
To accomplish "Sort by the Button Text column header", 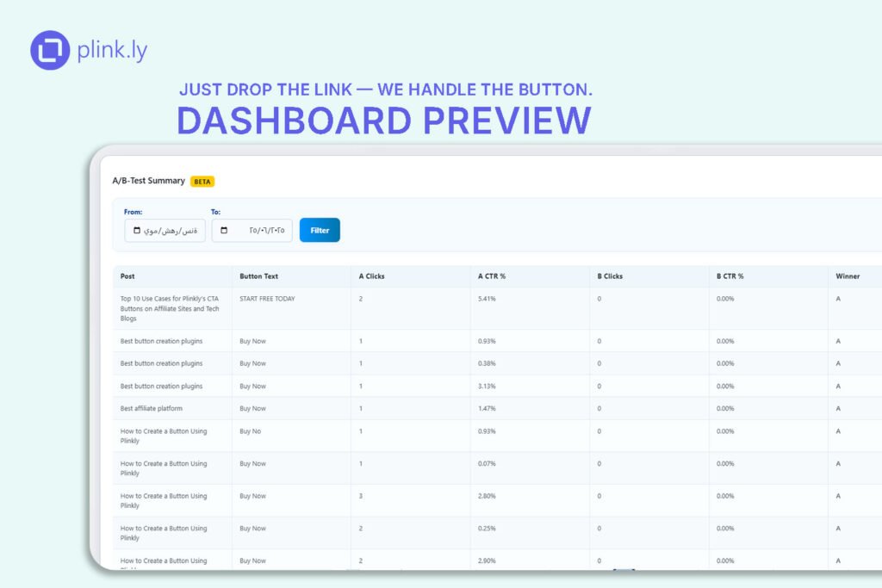I will point(258,276).
